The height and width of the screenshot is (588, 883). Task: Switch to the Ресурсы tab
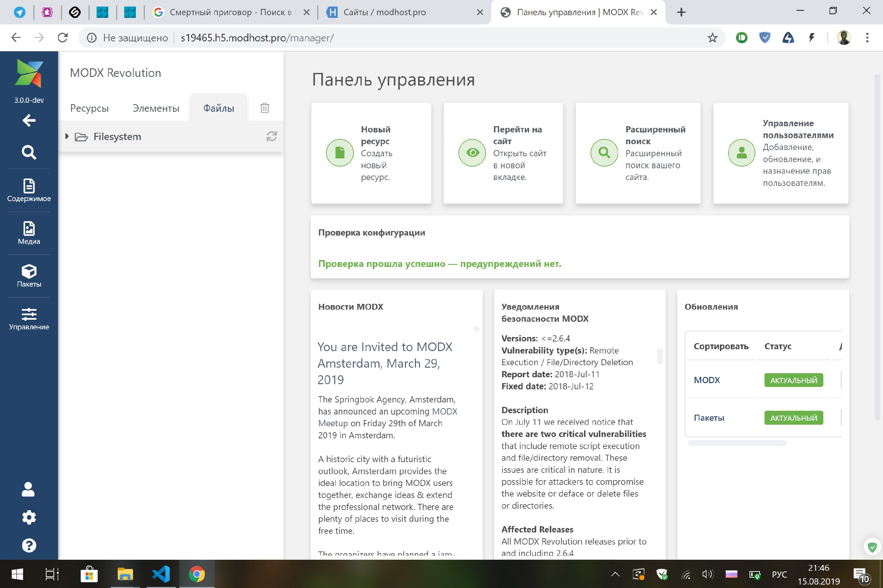tap(89, 108)
